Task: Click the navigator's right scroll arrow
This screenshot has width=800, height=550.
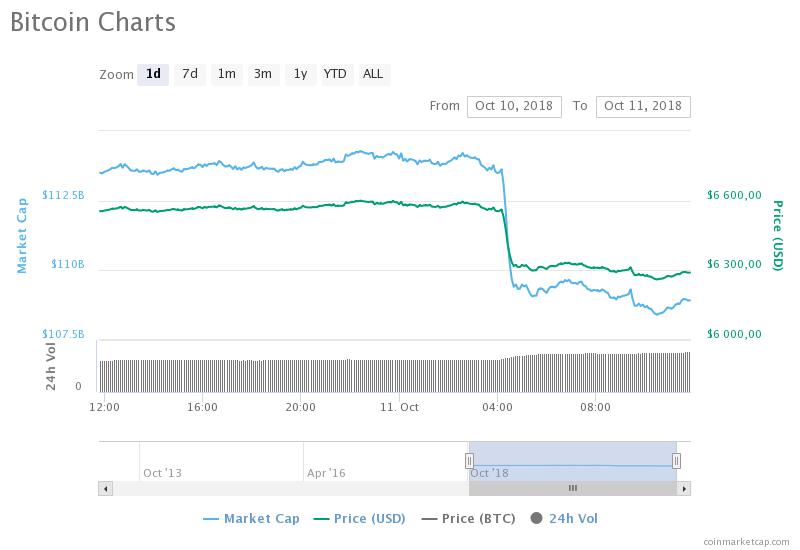Action: tap(684, 489)
